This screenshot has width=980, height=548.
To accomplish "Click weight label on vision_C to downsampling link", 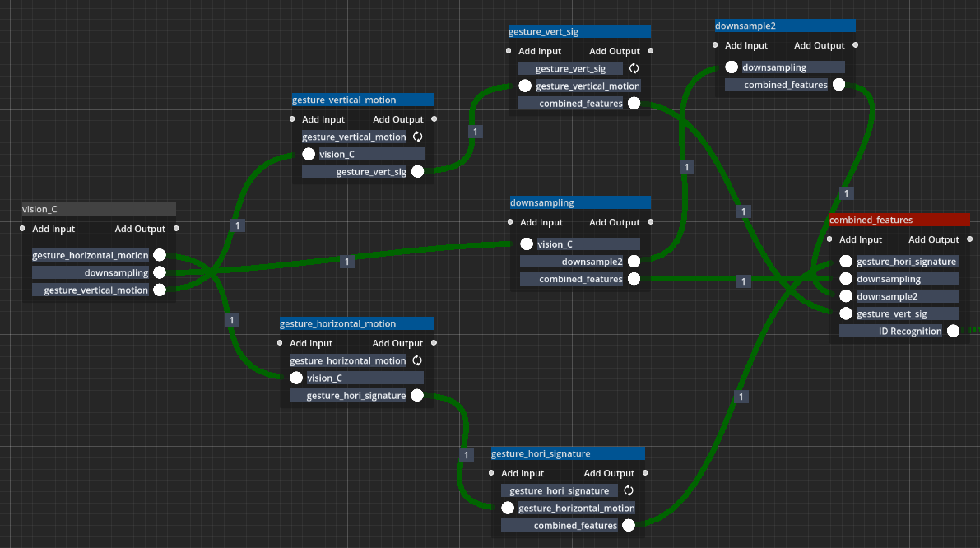I will (x=347, y=262).
